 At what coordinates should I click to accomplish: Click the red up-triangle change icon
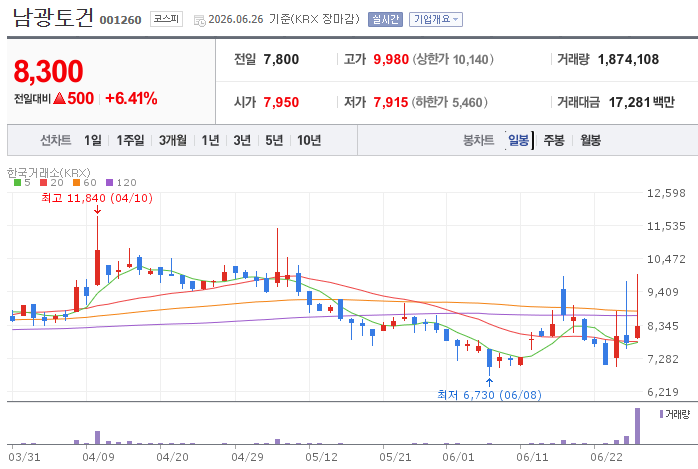pyautogui.click(x=59, y=98)
